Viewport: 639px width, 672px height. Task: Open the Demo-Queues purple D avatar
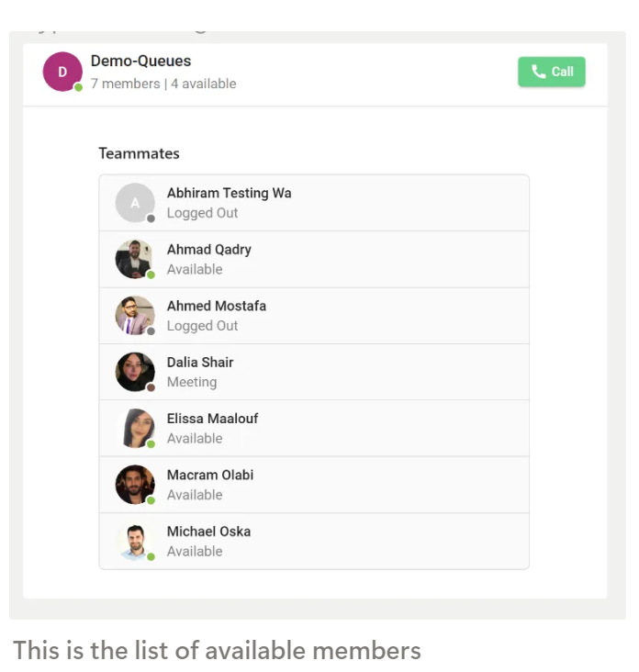62,72
